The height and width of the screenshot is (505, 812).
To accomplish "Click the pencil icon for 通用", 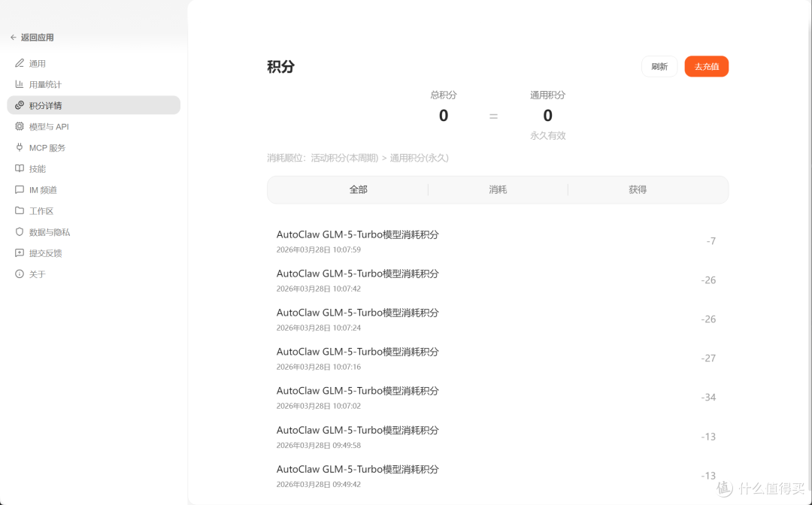I will (x=19, y=63).
